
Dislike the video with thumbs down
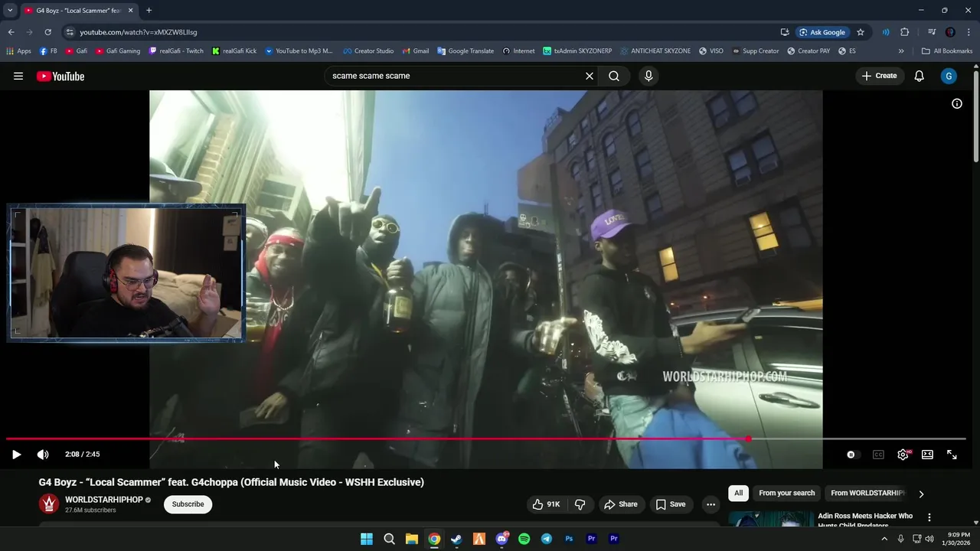point(580,504)
